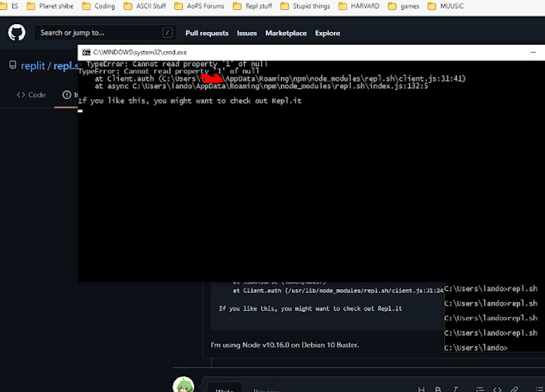Click 'I'm using Node v10.16.0 on Debian 10 Buster.' text
545x392 pixels.
tap(285, 345)
